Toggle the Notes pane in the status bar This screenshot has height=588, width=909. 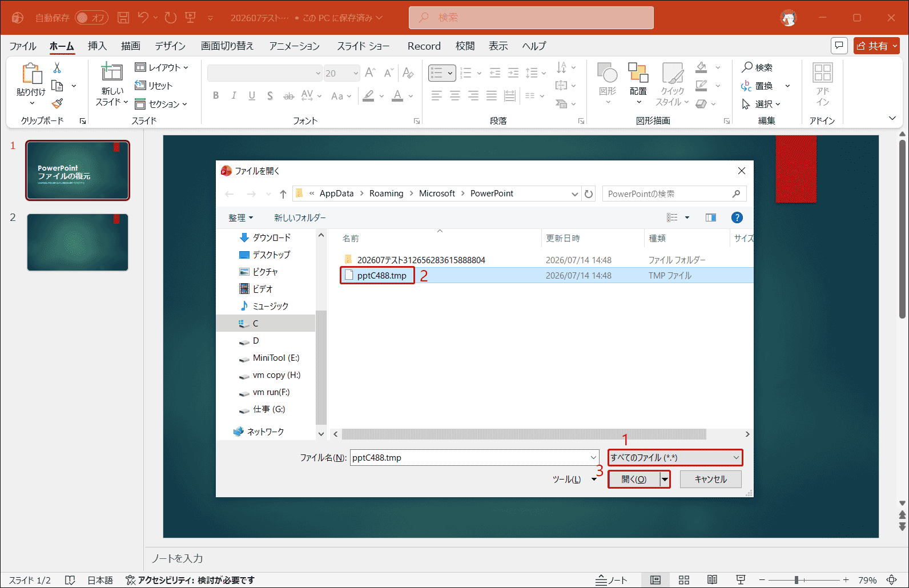coord(612,580)
